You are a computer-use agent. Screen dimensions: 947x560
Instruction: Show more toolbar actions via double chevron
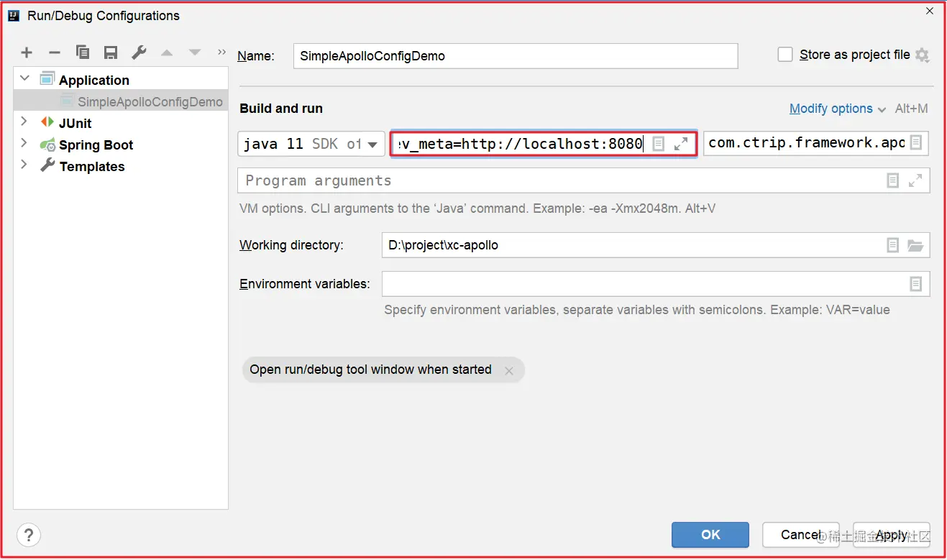tap(221, 52)
